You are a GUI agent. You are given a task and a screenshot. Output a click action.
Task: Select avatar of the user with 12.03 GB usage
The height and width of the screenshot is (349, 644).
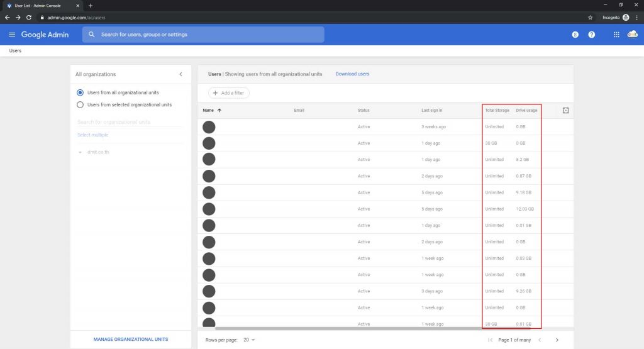click(209, 209)
